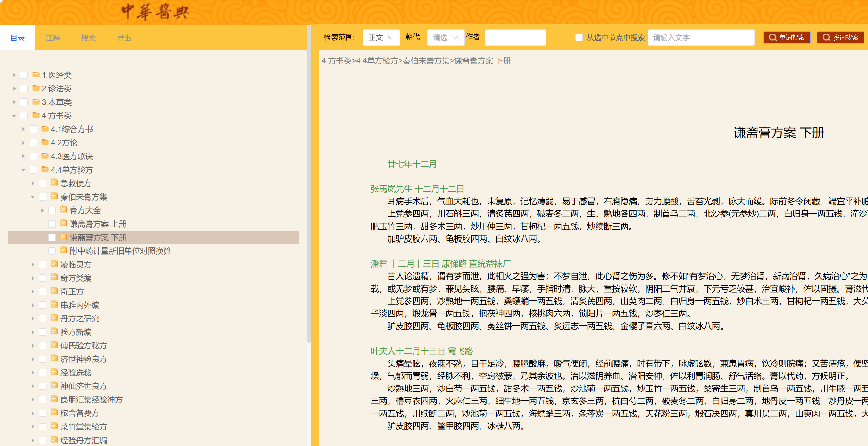Open 谦斋膏方案 上册 in the tree
Image resolution: width=868 pixels, height=446 pixels.
pyautogui.click(x=98, y=224)
